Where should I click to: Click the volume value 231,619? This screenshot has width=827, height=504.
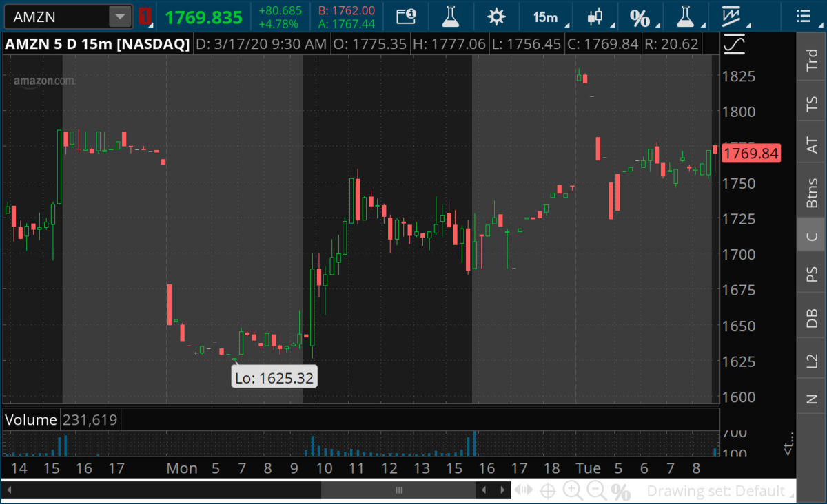pos(90,420)
